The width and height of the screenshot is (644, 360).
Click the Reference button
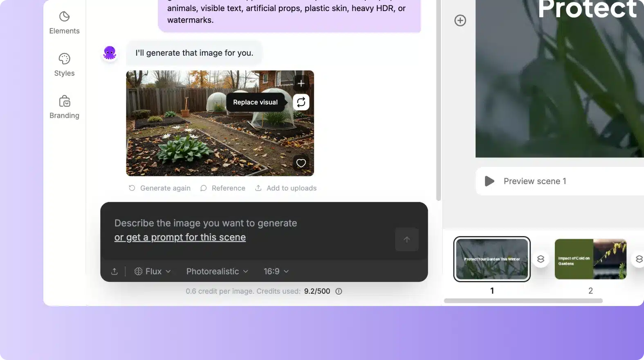click(x=223, y=188)
